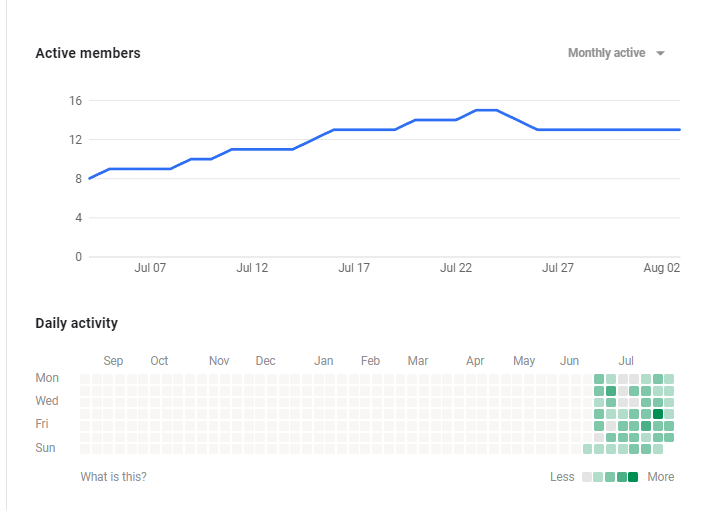Open the 'What is this?' link

(x=113, y=477)
